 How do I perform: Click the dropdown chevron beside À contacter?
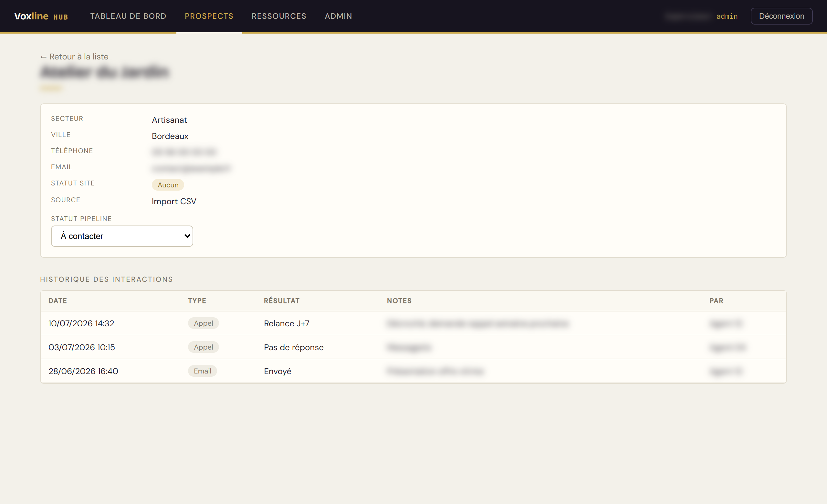pyautogui.click(x=187, y=236)
